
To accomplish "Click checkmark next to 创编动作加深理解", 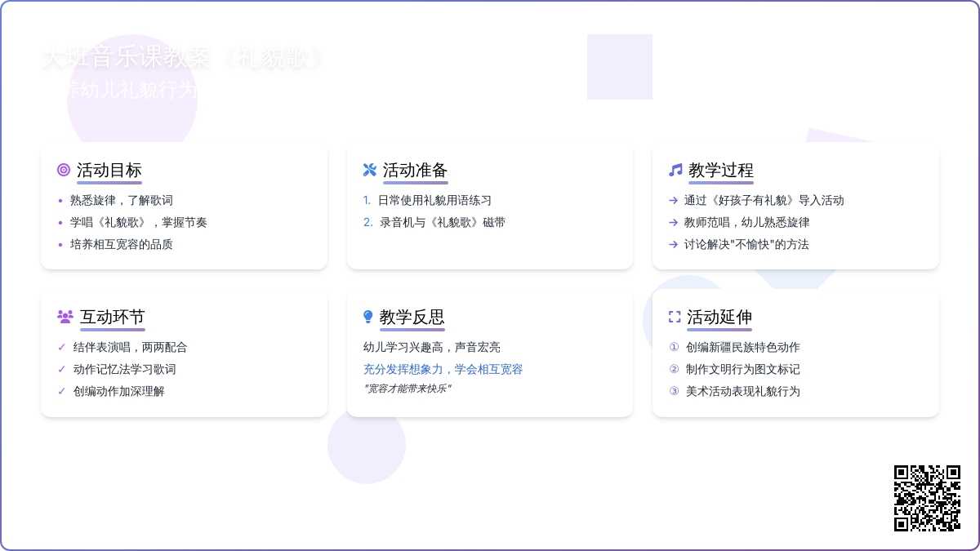I will click(x=62, y=391).
